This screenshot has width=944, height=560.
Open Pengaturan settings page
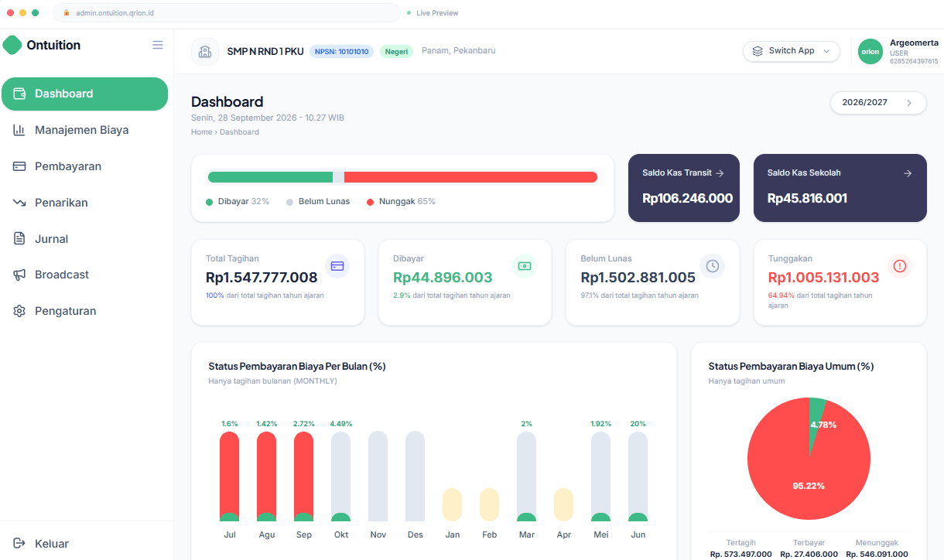coord(84,311)
